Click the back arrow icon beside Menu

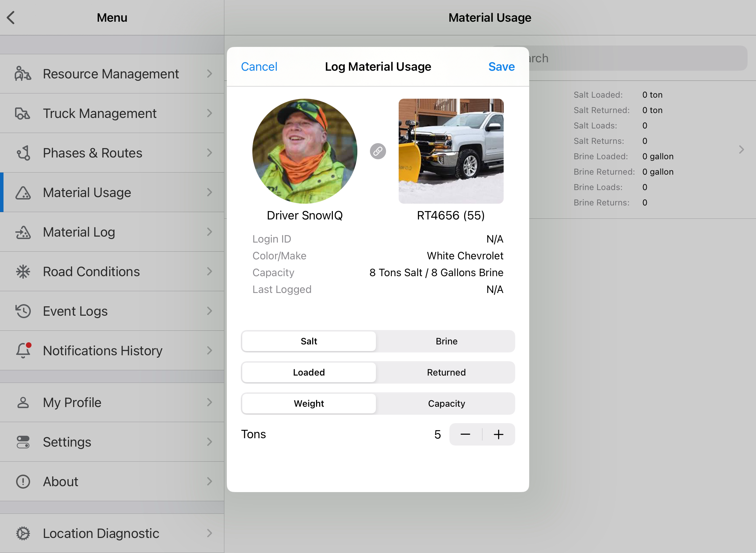point(11,17)
